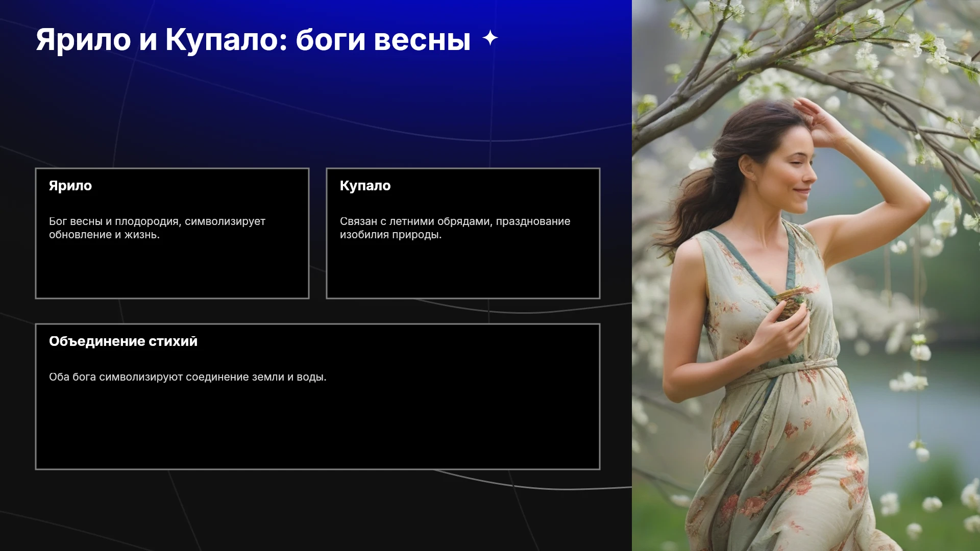Click the 'Объединение стихий' heading
980x551 pixels.
123,341
